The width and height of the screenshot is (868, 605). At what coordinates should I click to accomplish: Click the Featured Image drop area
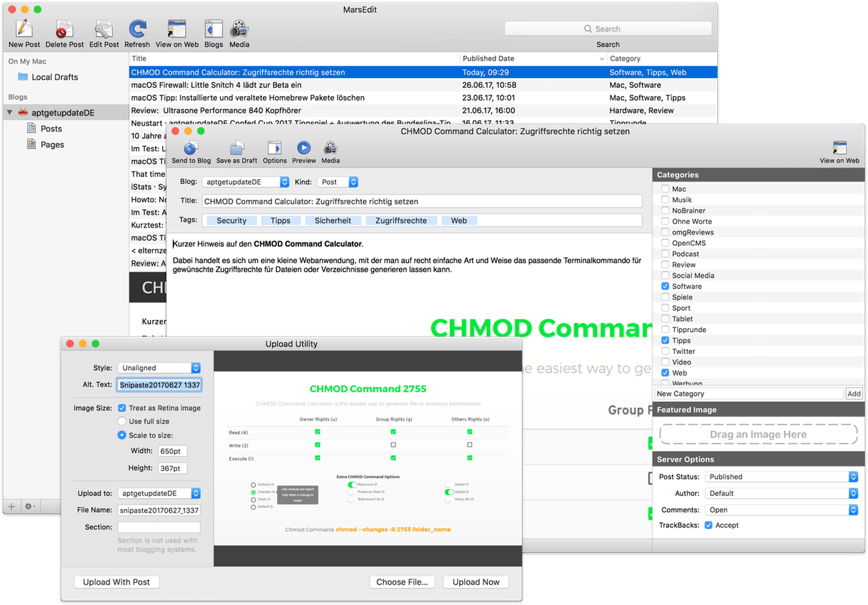(758, 434)
